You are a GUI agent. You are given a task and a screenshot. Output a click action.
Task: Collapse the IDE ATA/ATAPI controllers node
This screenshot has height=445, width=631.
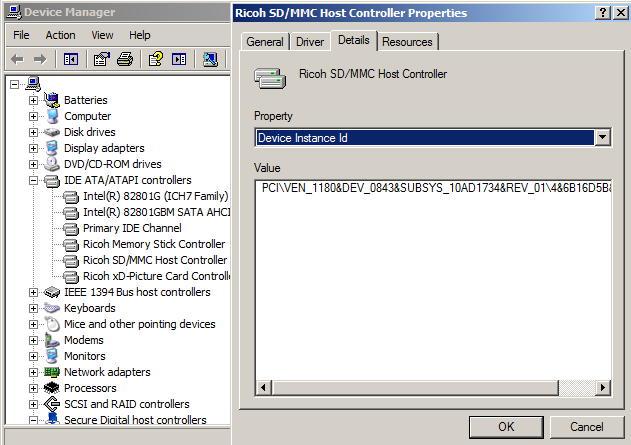[x=33, y=181]
